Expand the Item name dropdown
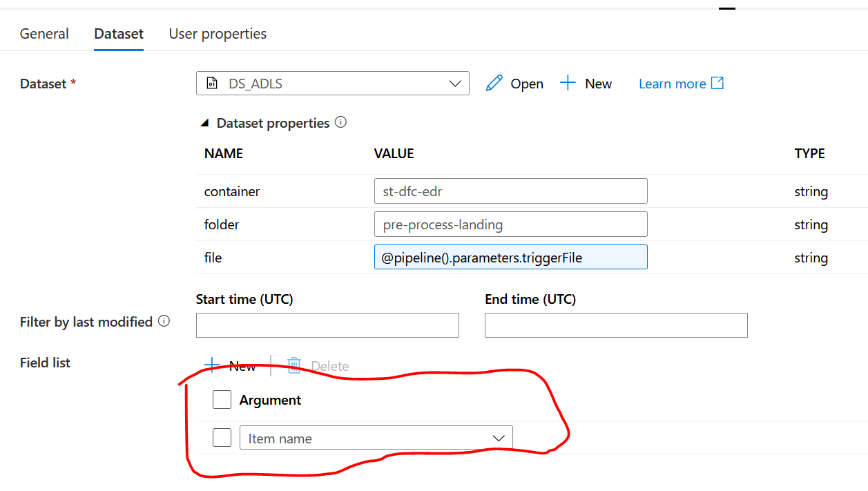The width and height of the screenshot is (868, 491). (x=499, y=438)
